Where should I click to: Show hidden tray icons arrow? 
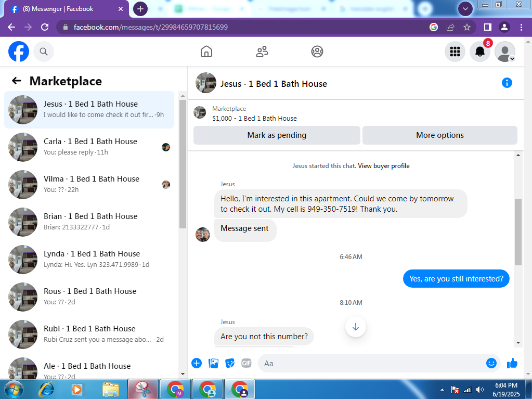442,390
